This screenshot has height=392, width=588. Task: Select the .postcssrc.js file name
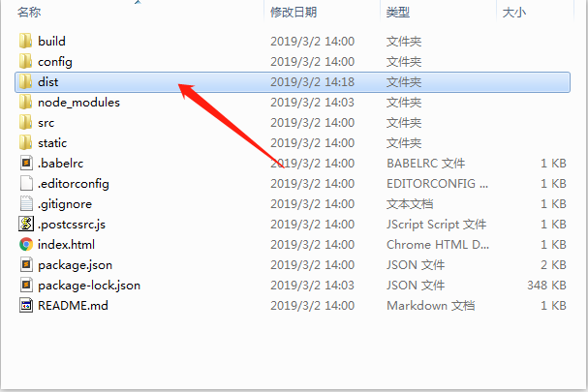(72, 225)
